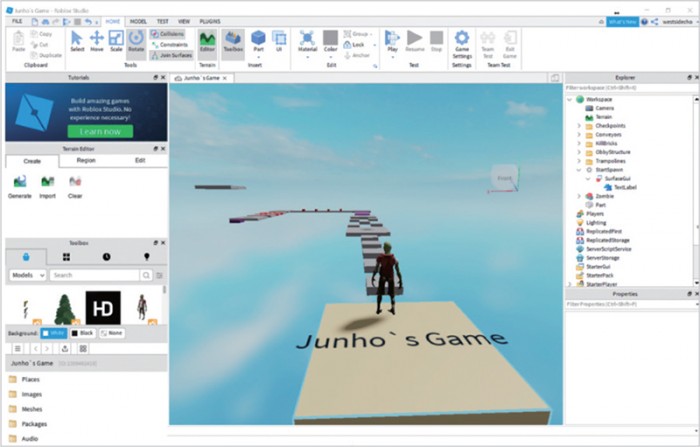
Task: Select the zombie model thumbnail in Toolbox
Action: click(x=142, y=308)
